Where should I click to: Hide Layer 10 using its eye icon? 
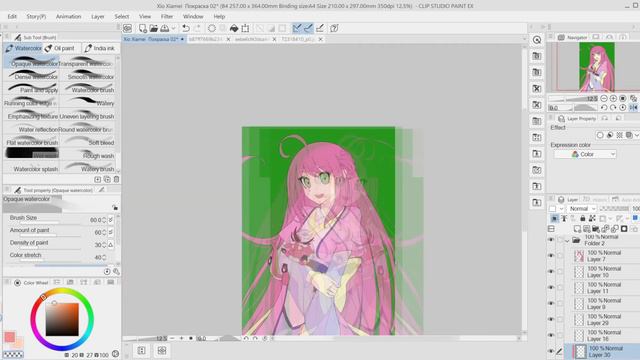pos(551,271)
